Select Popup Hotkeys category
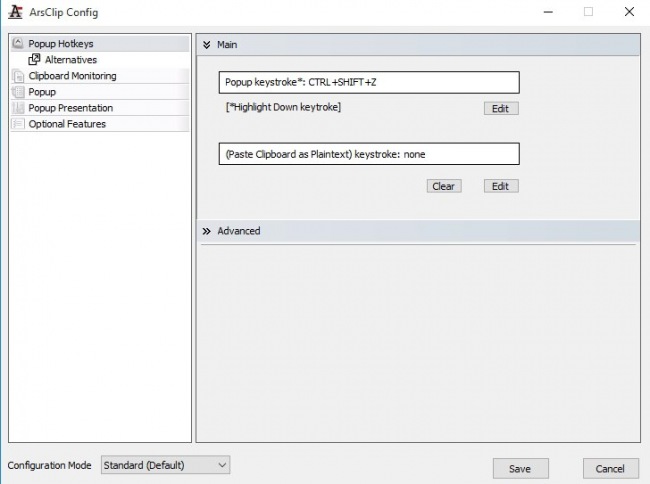 coord(100,44)
